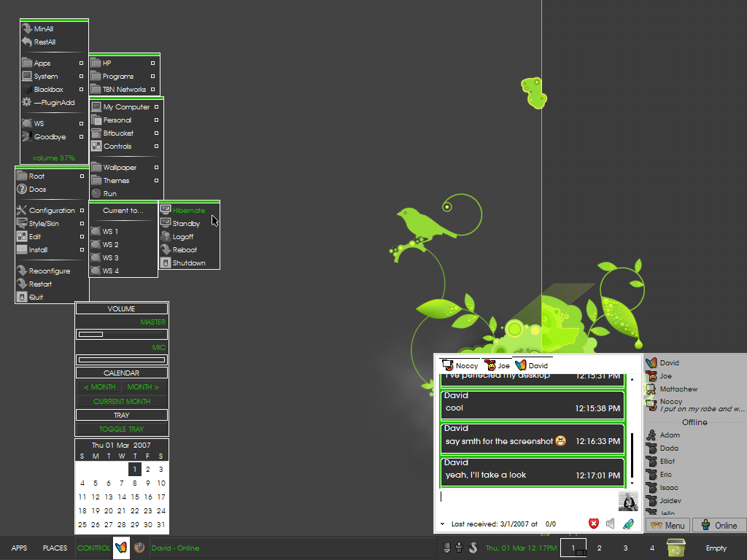Select day 15 in the calendar

point(135,497)
